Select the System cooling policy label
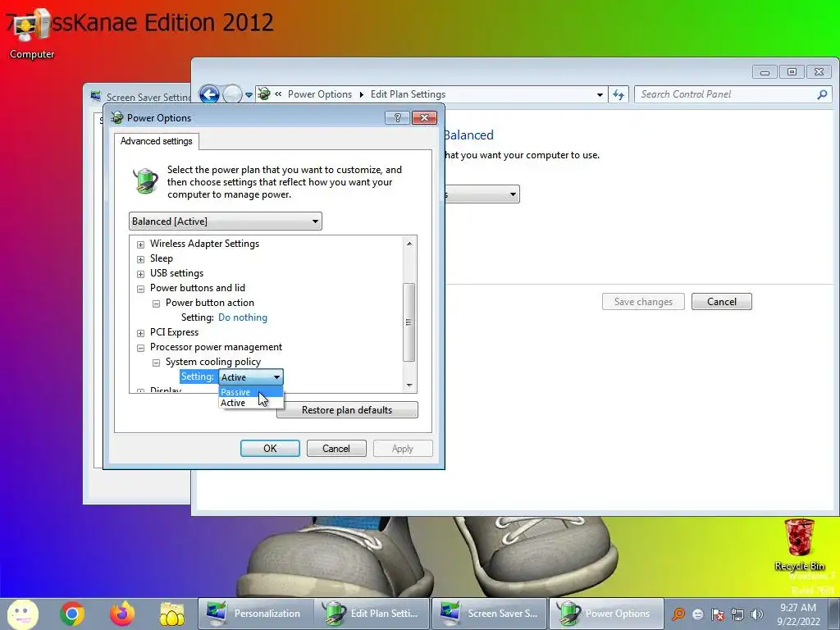 213,362
